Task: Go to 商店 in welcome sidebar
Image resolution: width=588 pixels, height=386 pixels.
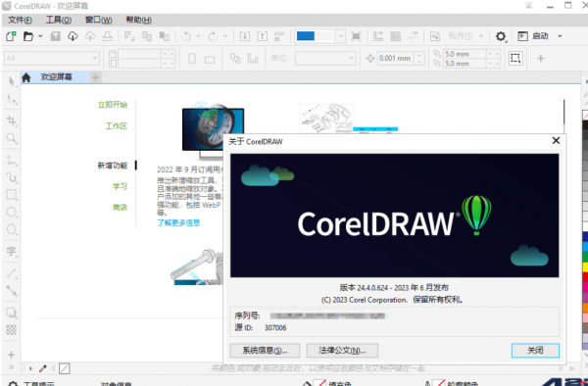Action: tap(120, 207)
